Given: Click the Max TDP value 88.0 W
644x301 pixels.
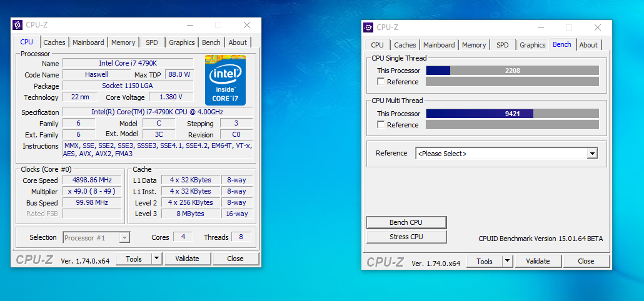Looking at the screenshot, I should pyautogui.click(x=179, y=75).
